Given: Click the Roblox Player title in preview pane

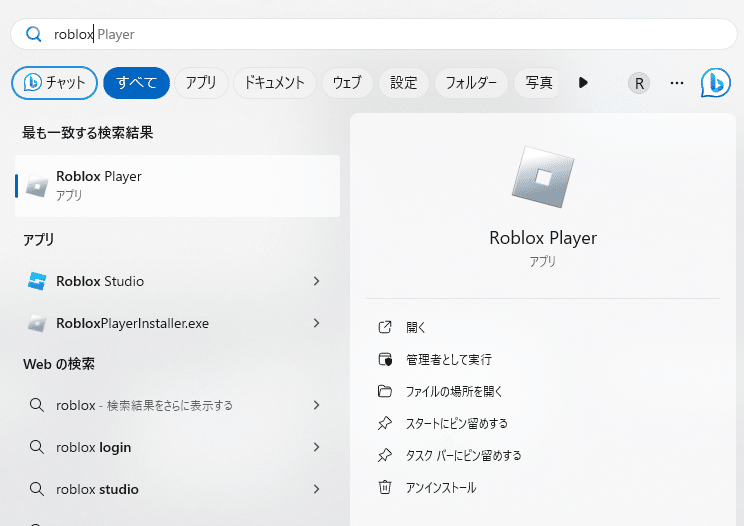Looking at the screenshot, I should click(x=543, y=238).
